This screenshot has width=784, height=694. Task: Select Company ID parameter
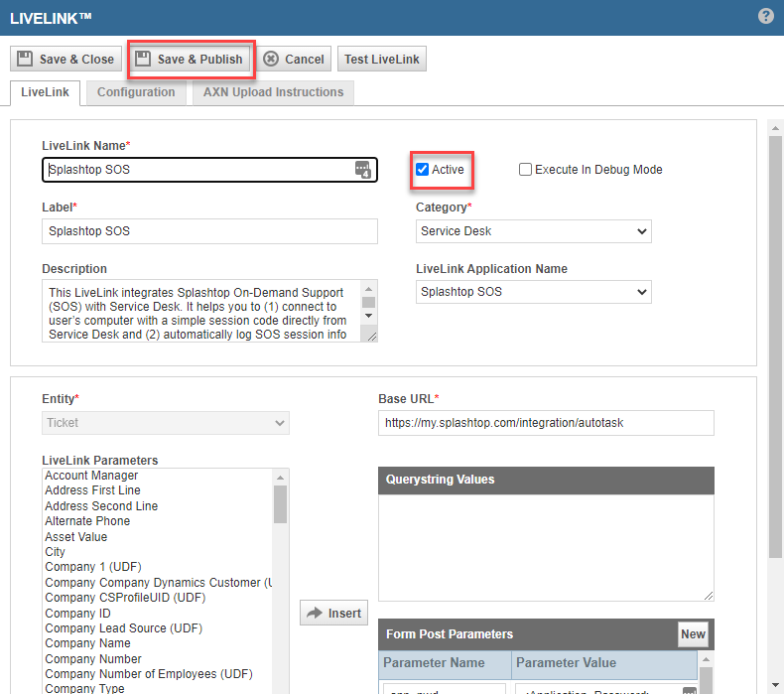[77, 614]
